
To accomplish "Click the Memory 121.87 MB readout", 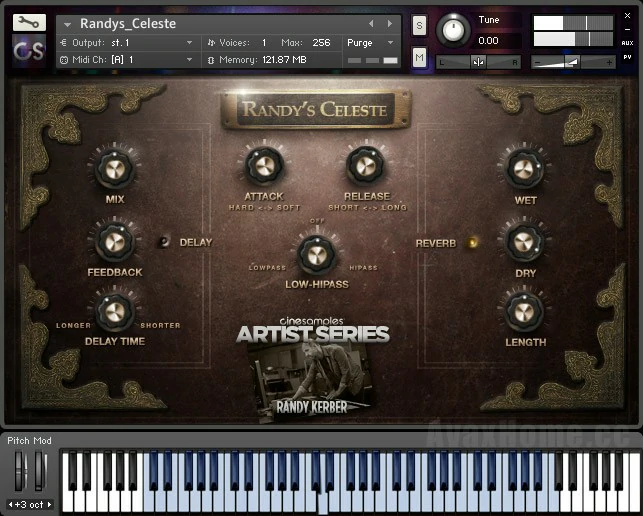I will click(x=263, y=60).
